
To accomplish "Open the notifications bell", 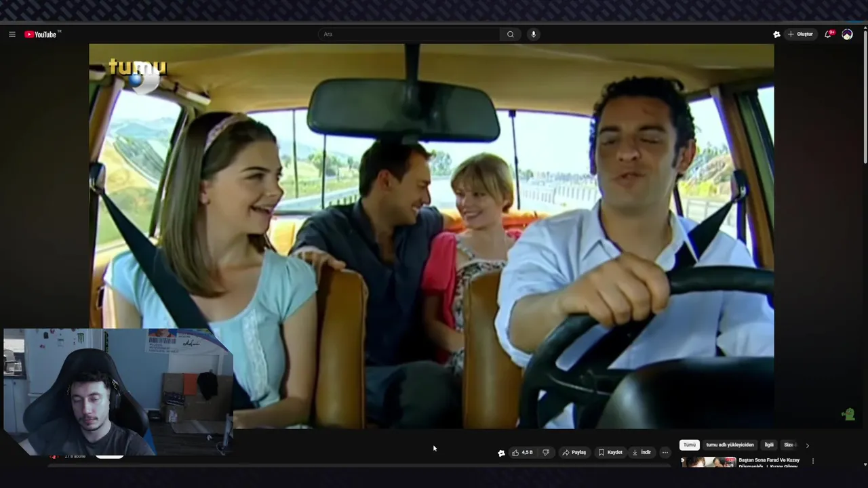I will 828,35.
